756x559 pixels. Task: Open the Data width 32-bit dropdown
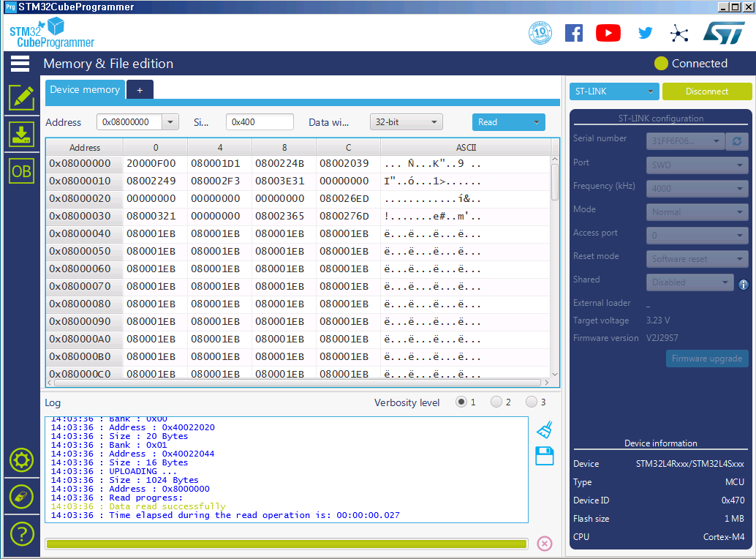pos(407,122)
